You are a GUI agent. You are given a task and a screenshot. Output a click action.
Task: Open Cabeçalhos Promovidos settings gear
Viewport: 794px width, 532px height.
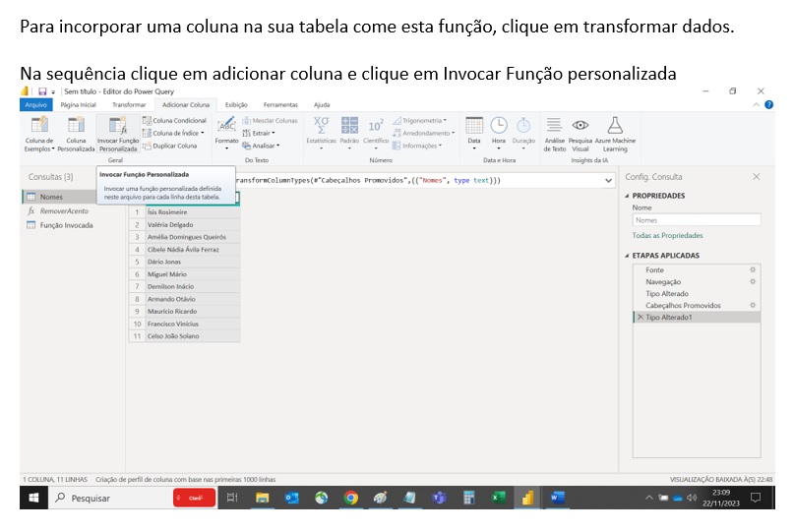coord(753,305)
